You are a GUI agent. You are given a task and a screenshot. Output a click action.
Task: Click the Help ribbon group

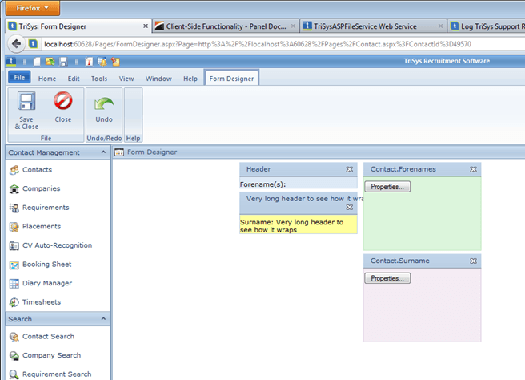133,115
